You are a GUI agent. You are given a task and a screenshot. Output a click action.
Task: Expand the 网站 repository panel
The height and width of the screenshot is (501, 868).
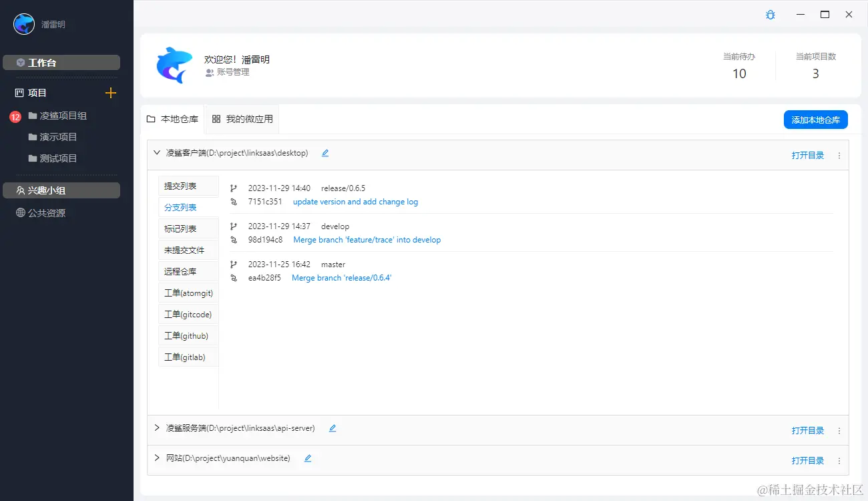157,458
